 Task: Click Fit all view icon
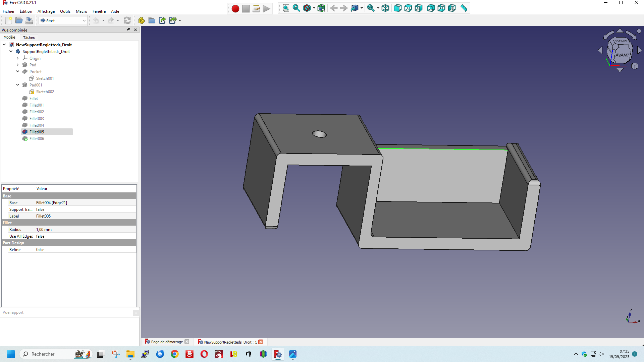pos(286,8)
